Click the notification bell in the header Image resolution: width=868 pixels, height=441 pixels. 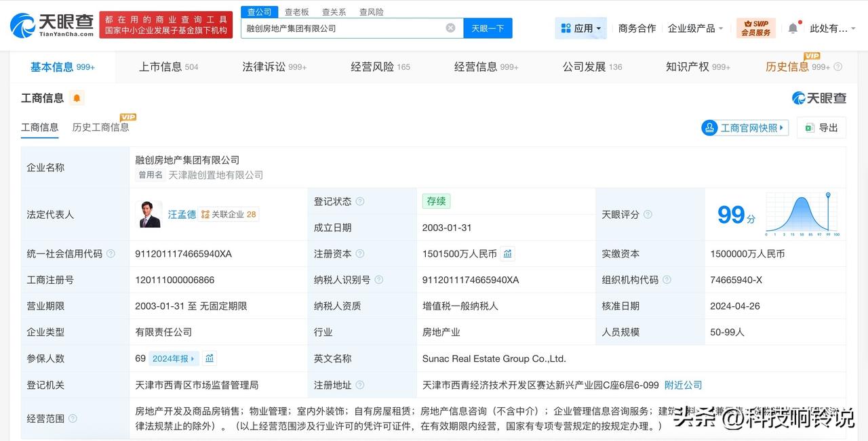click(x=793, y=28)
